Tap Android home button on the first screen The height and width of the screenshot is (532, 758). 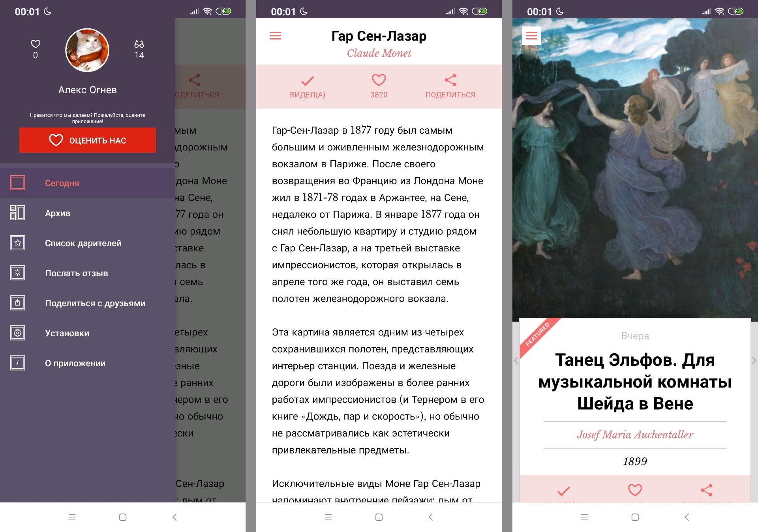[x=123, y=517]
